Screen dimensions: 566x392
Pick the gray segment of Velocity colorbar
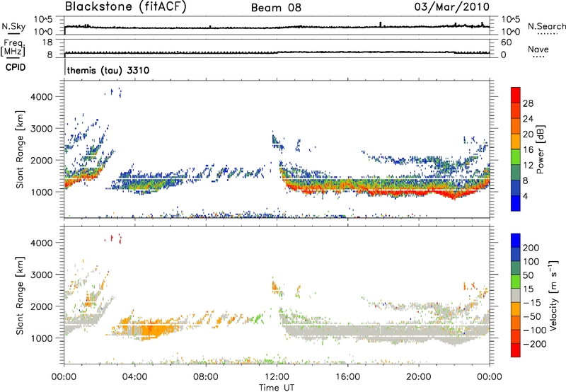(516, 295)
